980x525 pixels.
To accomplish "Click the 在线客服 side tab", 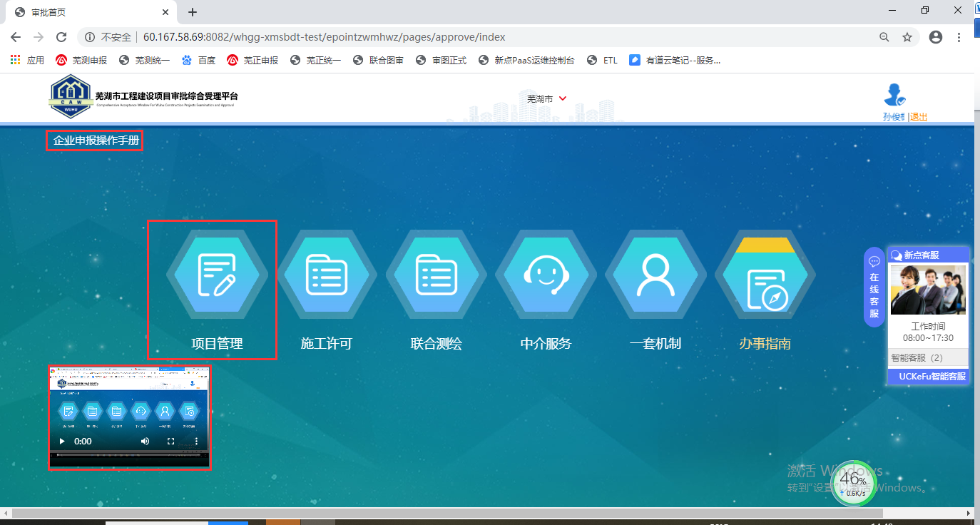I will coord(874,288).
